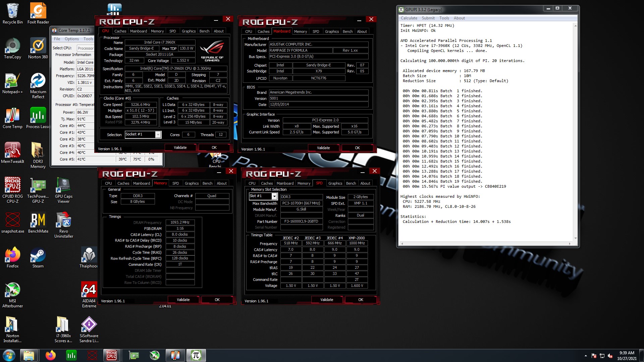Open Bench tab in Mainboard CPU-Z window
Viewport: 644px width, 362px height.
(348, 32)
